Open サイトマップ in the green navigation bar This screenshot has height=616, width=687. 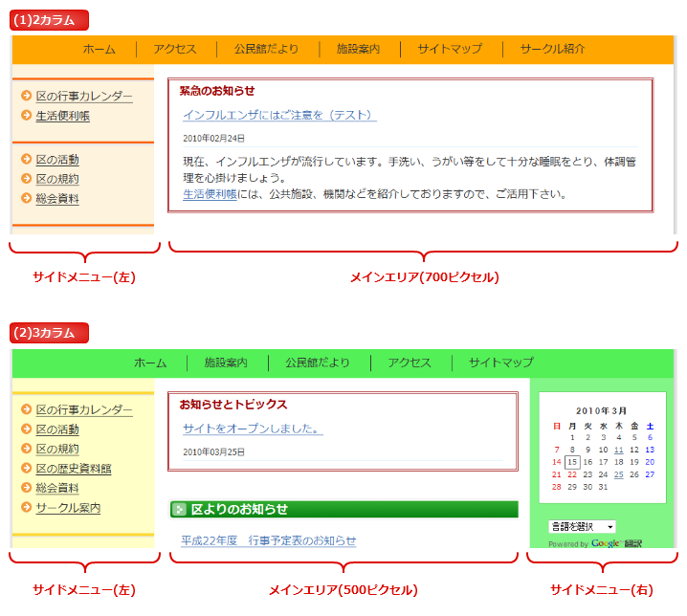pyautogui.click(x=500, y=363)
